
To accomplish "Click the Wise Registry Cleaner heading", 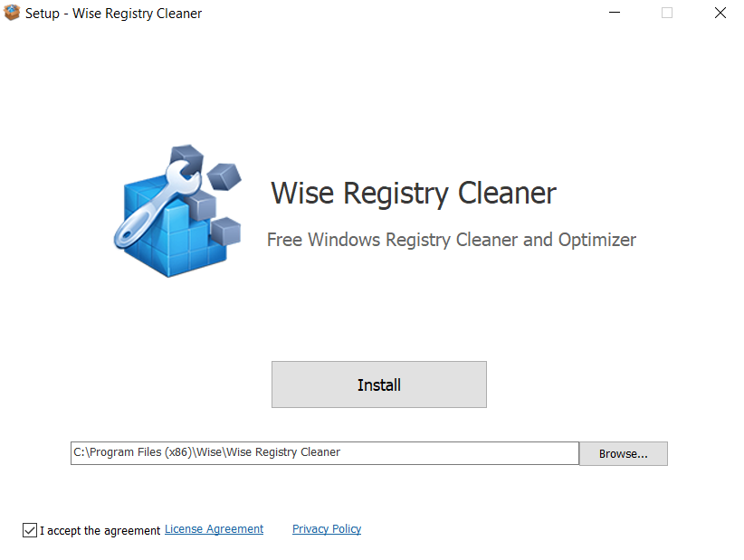I will [x=414, y=194].
